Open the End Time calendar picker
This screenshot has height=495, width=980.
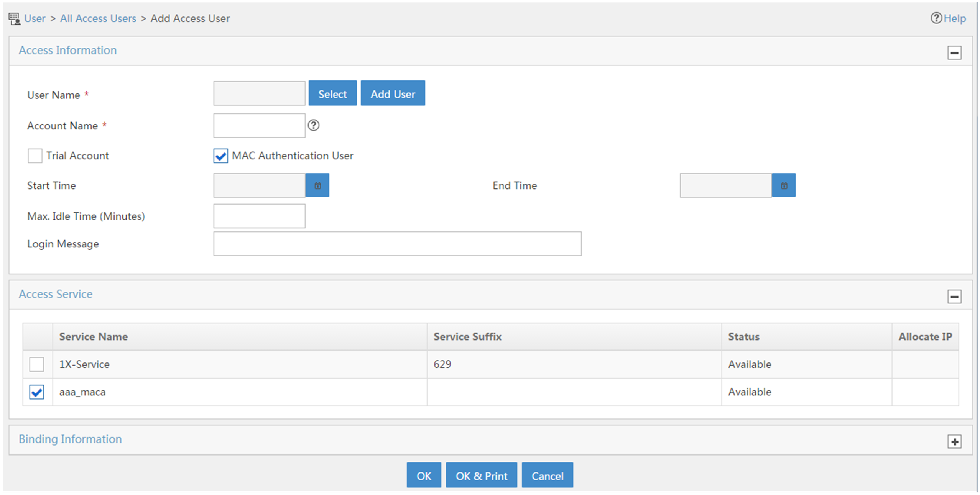tap(784, 185)
